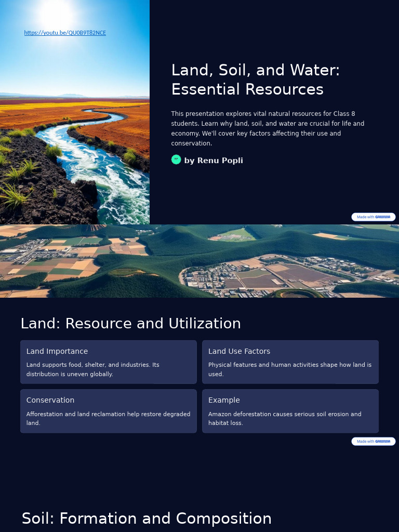
Task: Click the title 'Land, Soil, and Water: Essential Resources'
Action: 256,79
